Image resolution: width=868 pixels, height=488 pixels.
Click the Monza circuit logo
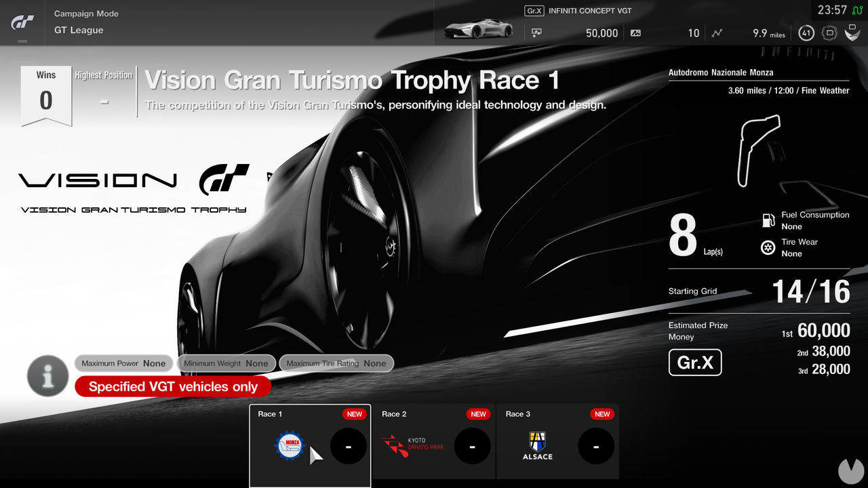[x=290, y=447]
